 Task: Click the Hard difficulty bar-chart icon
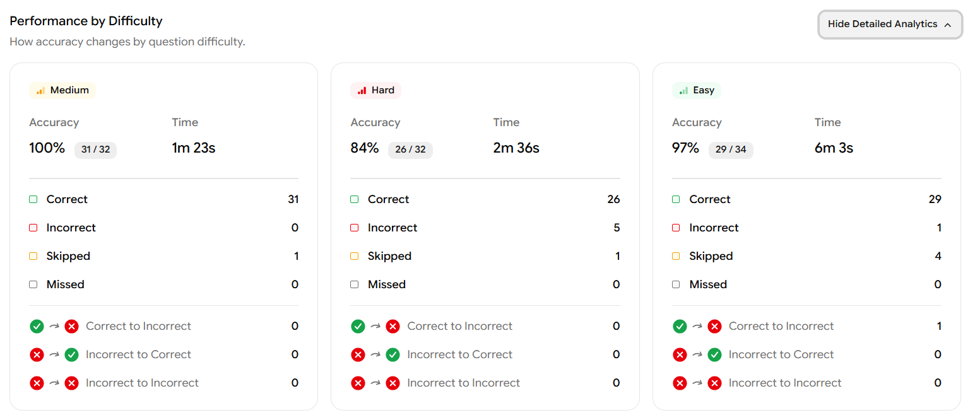click(362, 91)
